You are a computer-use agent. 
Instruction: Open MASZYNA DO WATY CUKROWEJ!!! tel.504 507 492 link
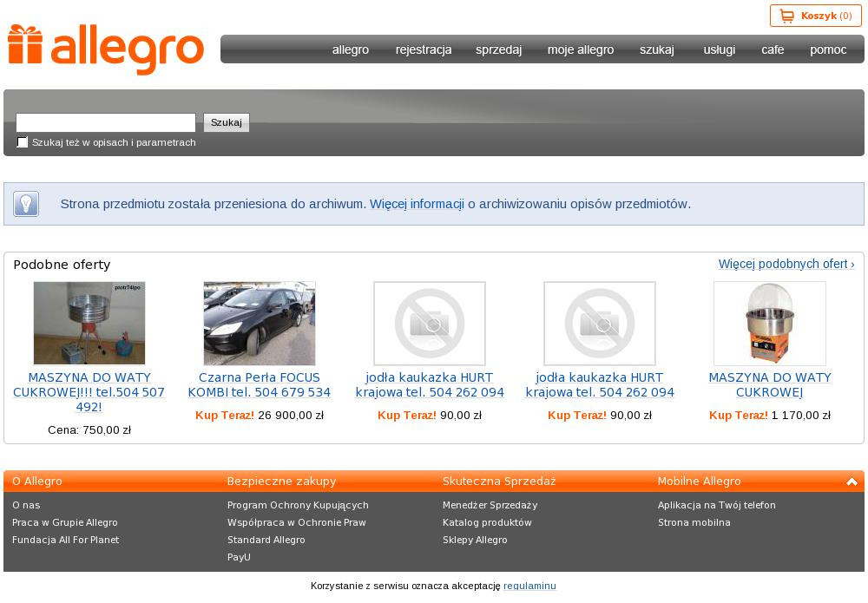point(89,392)
